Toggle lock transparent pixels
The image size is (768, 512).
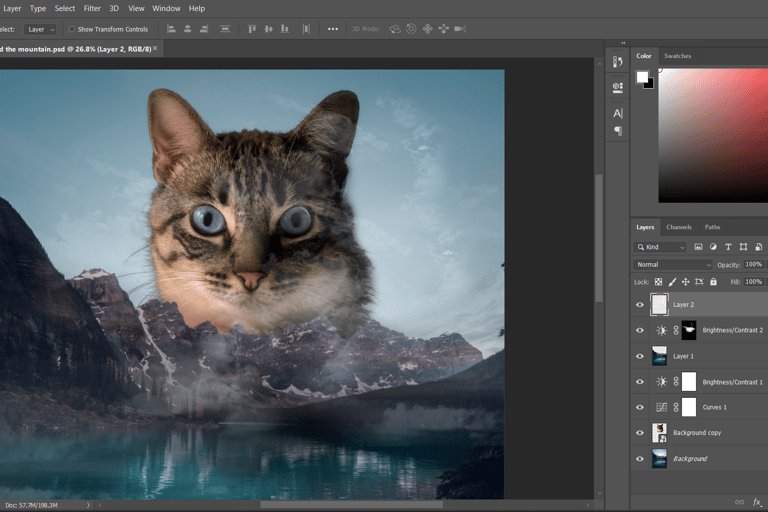(x=658, y=282)
